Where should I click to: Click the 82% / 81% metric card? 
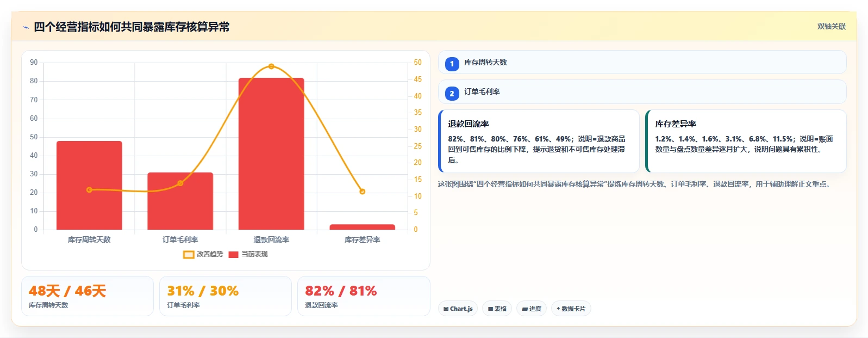tap(364, 296)
